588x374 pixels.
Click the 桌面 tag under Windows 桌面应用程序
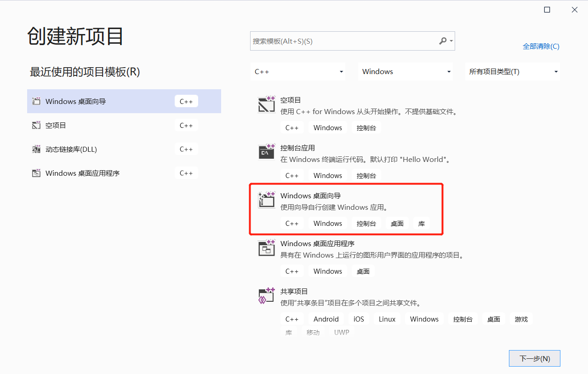363,271
